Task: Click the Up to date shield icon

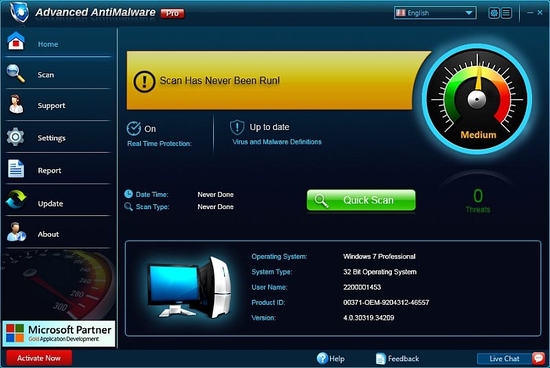Action: (x=237, y=127)
